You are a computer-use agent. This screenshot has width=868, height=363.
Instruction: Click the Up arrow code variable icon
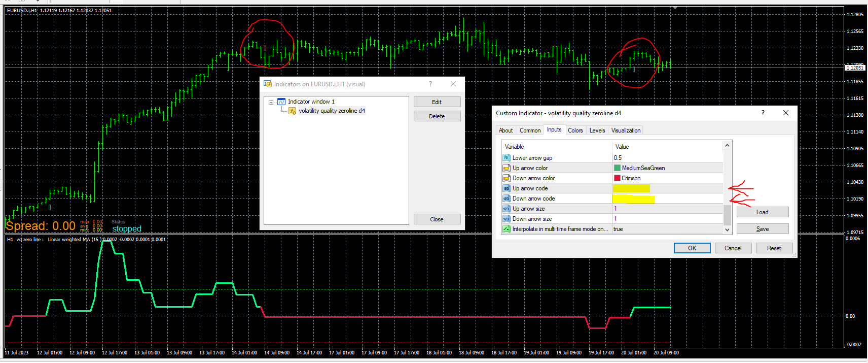click(506, 188)
